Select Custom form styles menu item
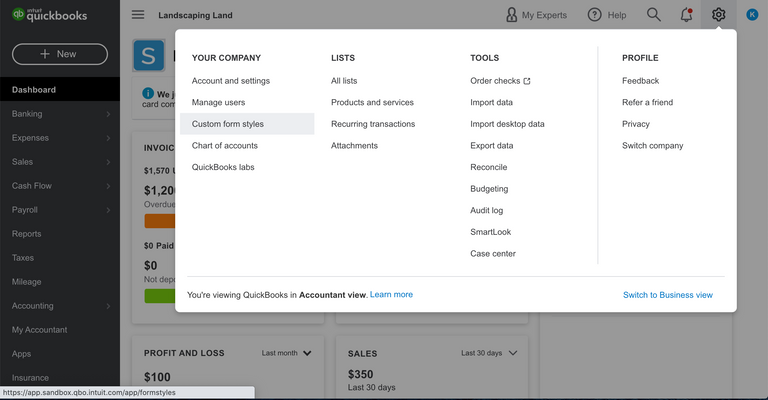This screenshot has width=768, height=400. click(x=228, y=124)
